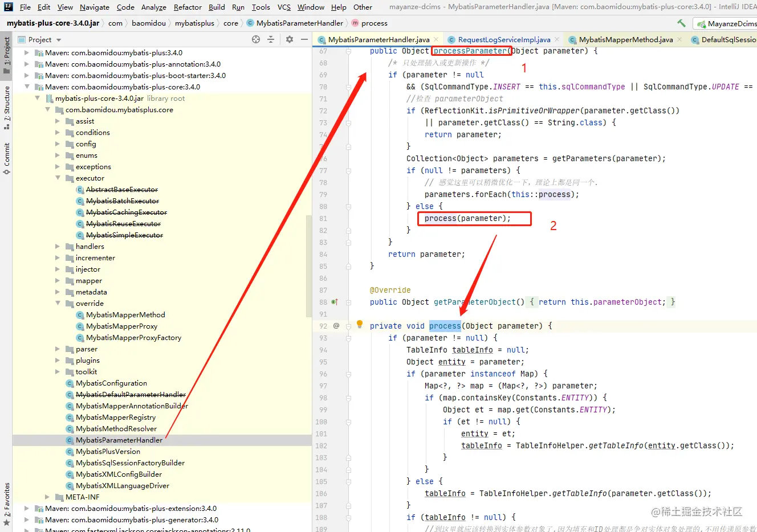Select MybatisParameterHandler in the project tree
This screenshot has width=757, height=532.
pyautogui.click(x=119, y=440)
